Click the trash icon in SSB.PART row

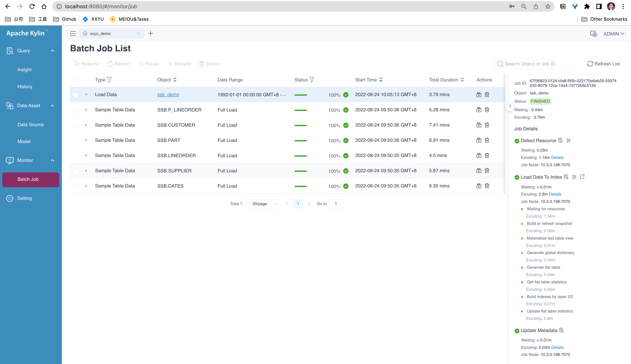(x=487, y=140)
